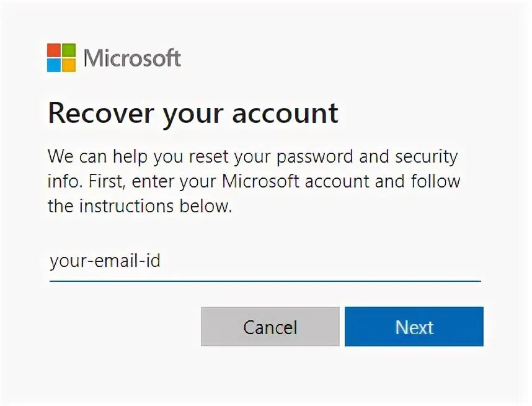Click the Recover your account heading
The height and width of the screenshot is (406, 532).
click(x=193, y=114)
